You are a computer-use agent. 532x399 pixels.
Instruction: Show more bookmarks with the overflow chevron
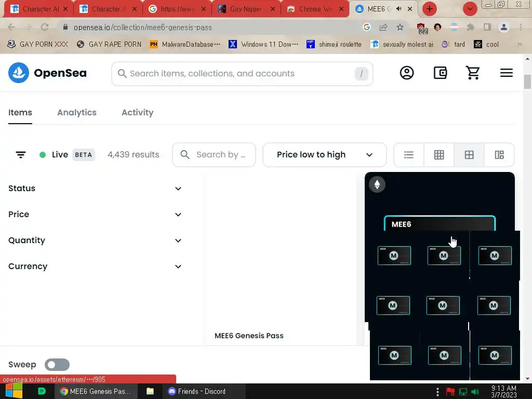point(520,44)
